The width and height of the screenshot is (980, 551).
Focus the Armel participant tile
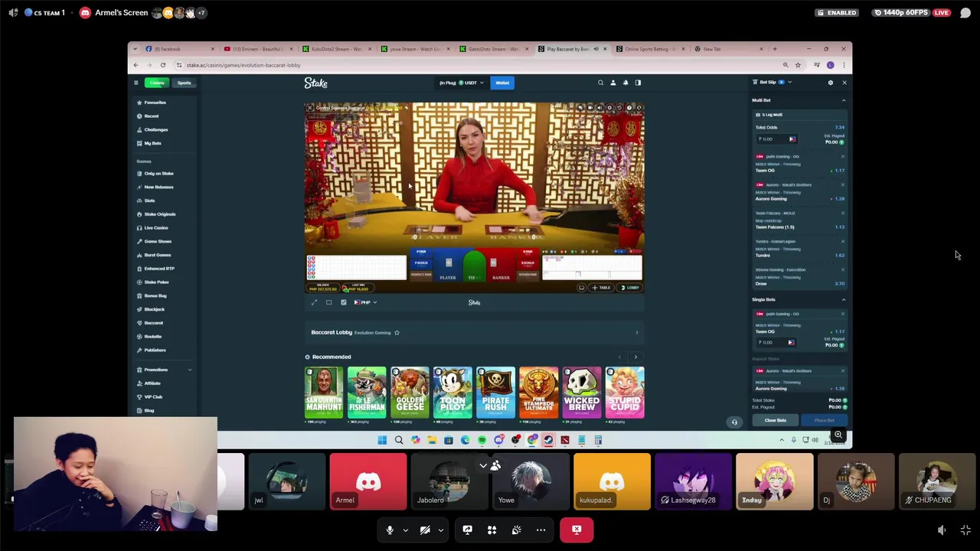point(368,481)
